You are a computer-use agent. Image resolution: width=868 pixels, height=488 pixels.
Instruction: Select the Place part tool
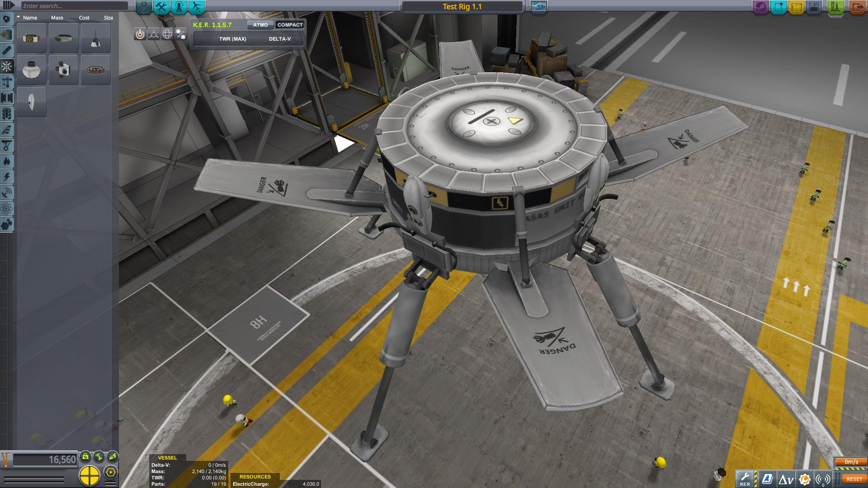[x=140, y=34]
